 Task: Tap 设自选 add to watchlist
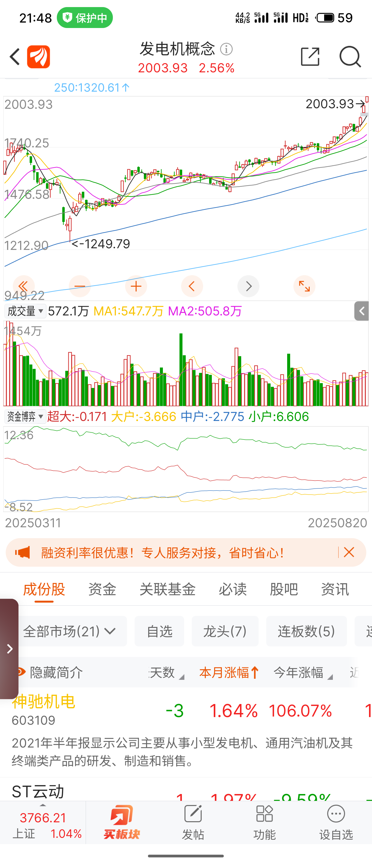[336, 823]
